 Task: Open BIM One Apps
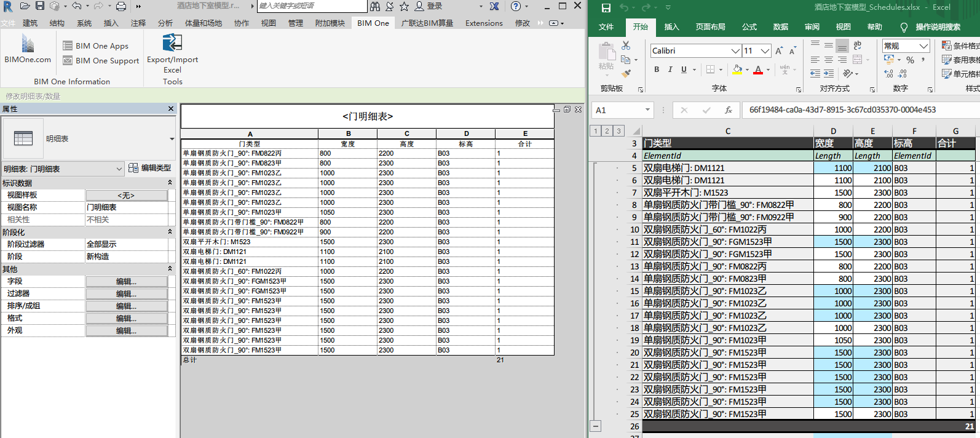pos(96,46)
